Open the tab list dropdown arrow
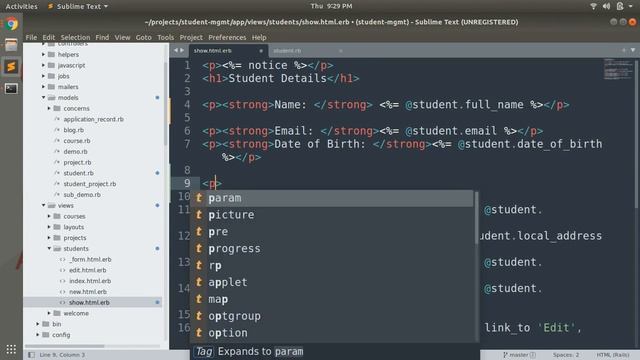 pyautogui.click(x=633, y=50)
